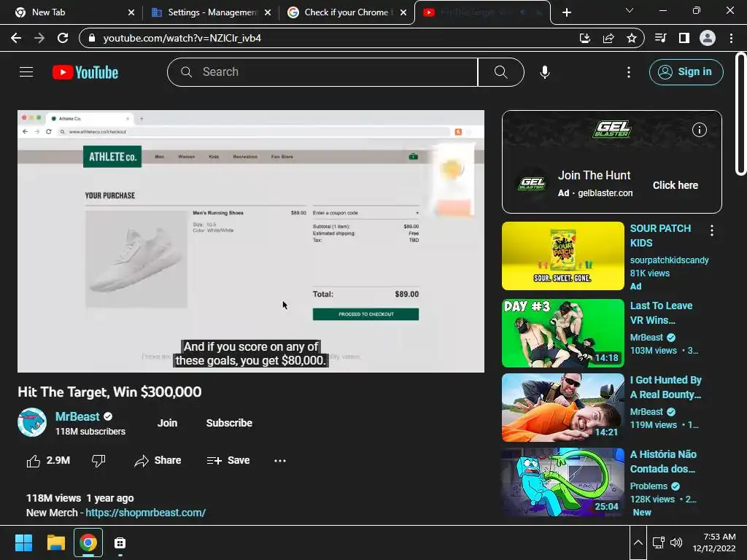Open MrBeast channel name link
The height and width of the screenshot is (560, 747).
click(x=77, y=416)
